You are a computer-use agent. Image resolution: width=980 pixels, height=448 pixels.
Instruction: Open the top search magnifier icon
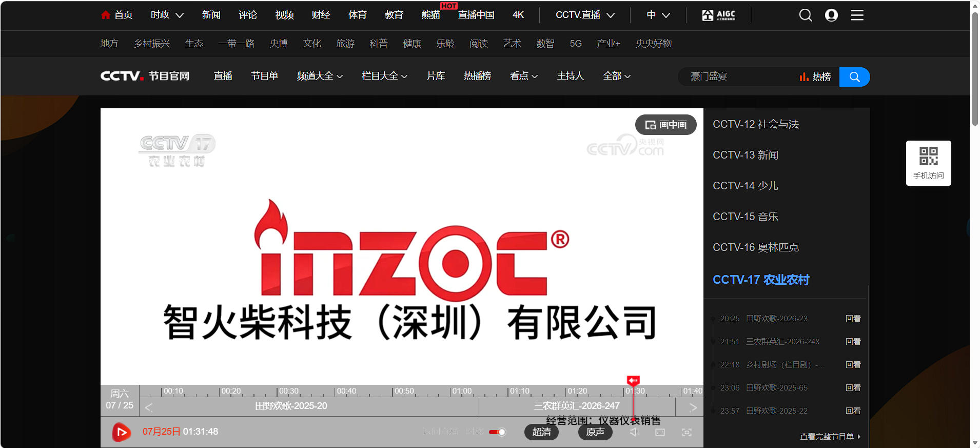click(806, 15)
